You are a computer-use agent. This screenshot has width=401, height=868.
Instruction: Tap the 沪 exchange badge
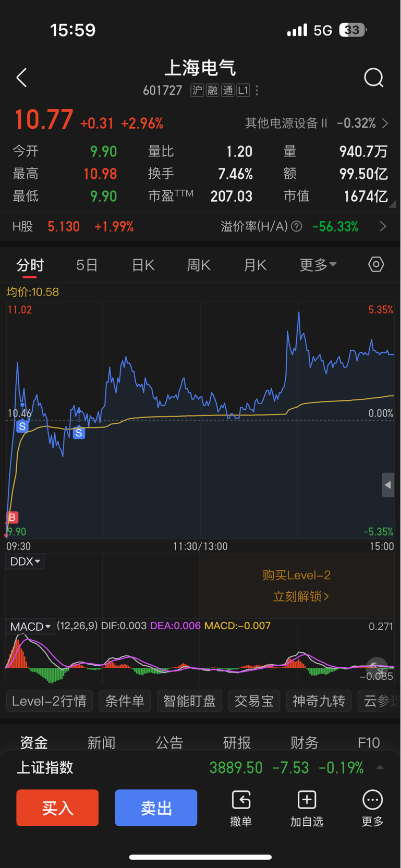click(x=197, y=91)
